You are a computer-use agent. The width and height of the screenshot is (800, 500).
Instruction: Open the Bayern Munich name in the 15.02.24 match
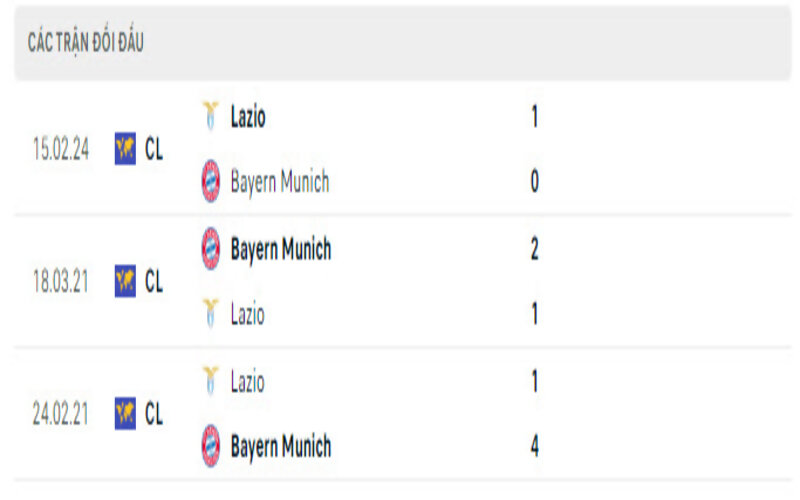pyautogui.click(x=280, y=182)
